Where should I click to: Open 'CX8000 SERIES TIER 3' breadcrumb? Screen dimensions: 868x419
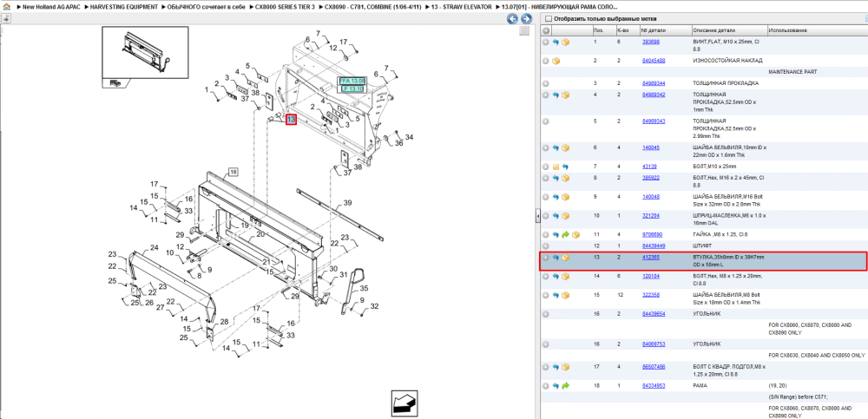[x=285, y=7]
